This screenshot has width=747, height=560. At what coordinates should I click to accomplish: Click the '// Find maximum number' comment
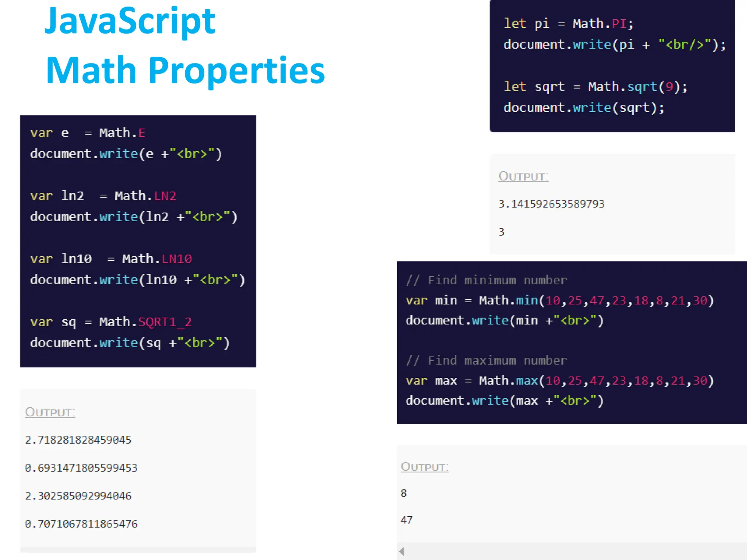point(487,360)
